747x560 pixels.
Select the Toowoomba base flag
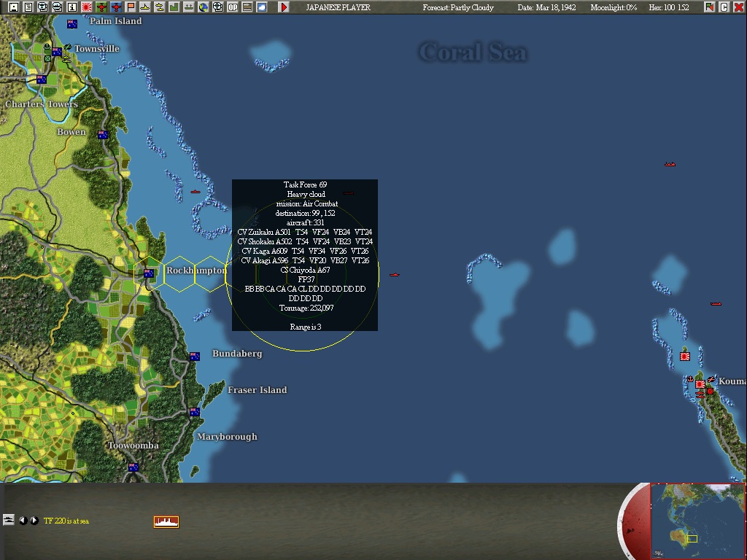(x=133, y=467)
